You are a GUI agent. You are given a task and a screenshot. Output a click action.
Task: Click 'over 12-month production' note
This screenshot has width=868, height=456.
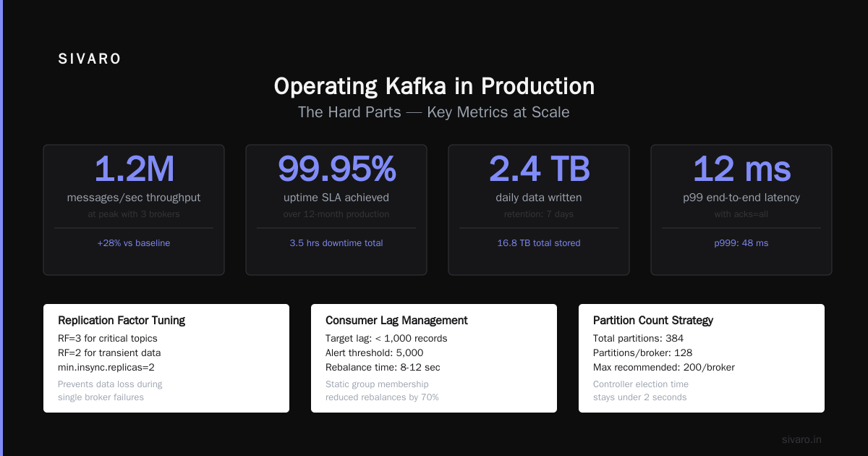point(336,214)
